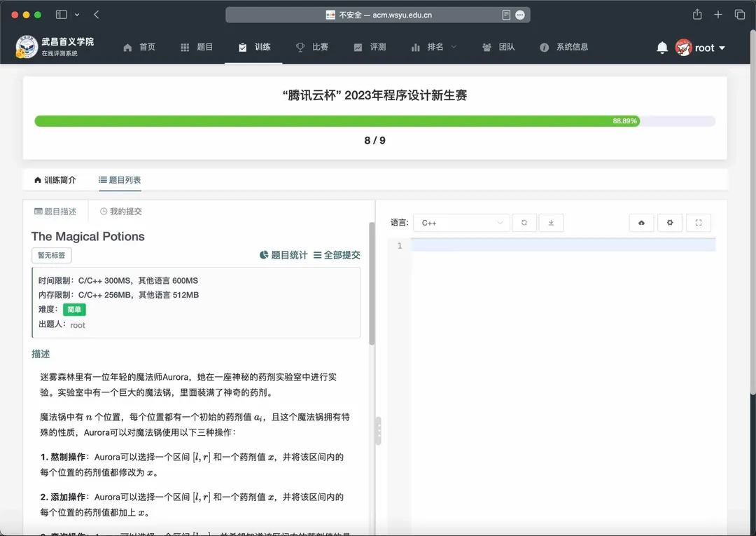The width and height of the screenshot is (756, 536).
Task: Click the 武昌首义学院 site logo
Action: 55,47
